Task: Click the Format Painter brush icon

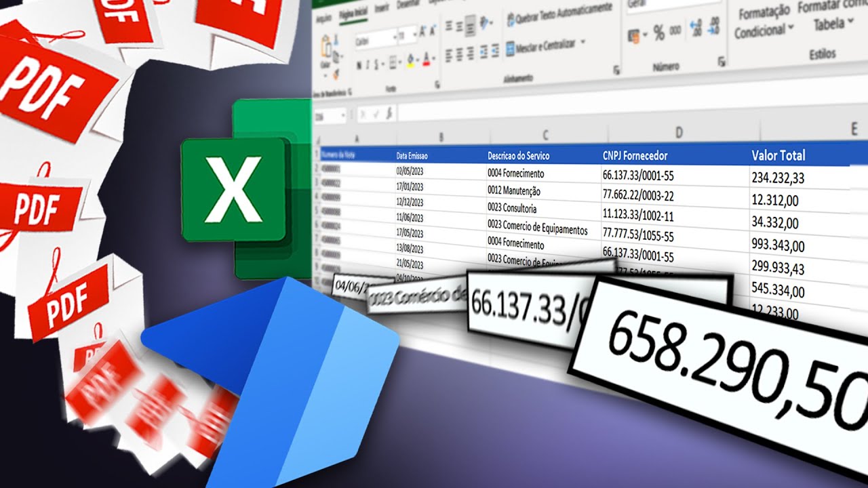Action: (336, 75)
